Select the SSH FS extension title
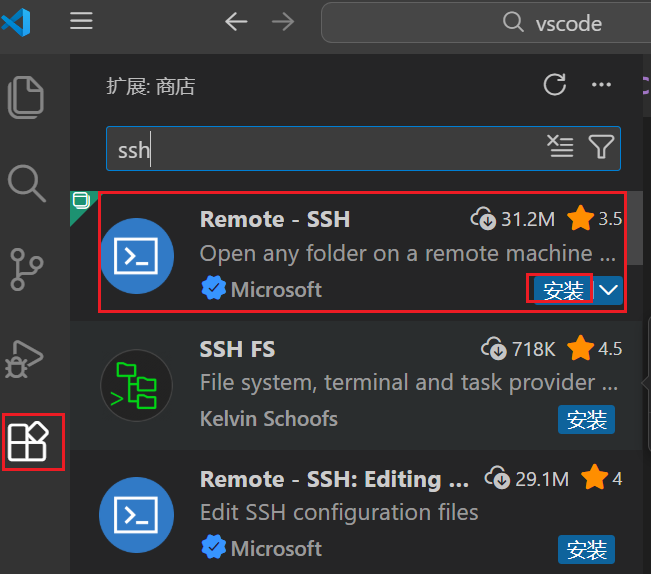This screenshot has width=651, height=574. pos(237,349)
